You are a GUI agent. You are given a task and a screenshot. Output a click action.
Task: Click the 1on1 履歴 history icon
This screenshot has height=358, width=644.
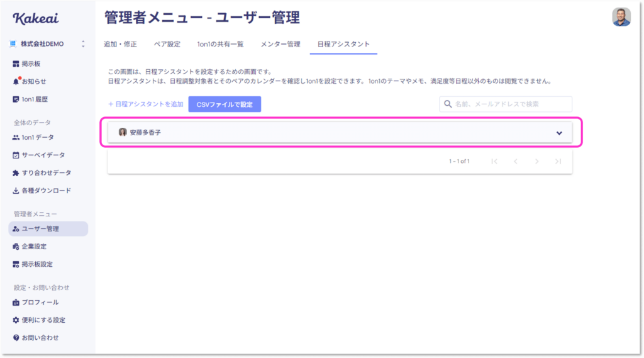pos(16,99)
